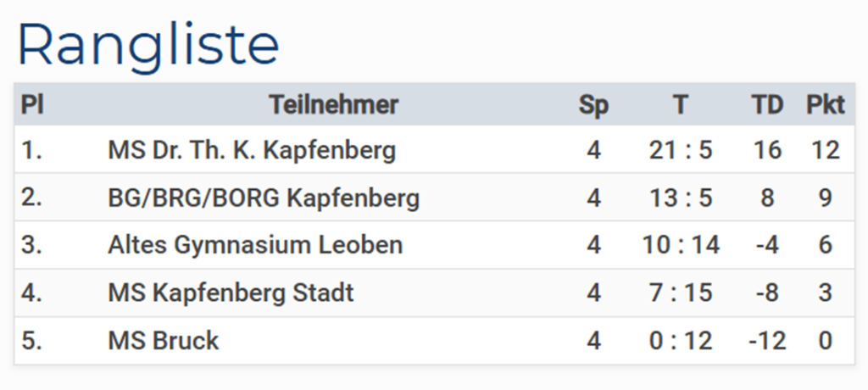Screen dimensions: 868x390
Task: Click rank number 5. in last row
Action: click(32, 341)
